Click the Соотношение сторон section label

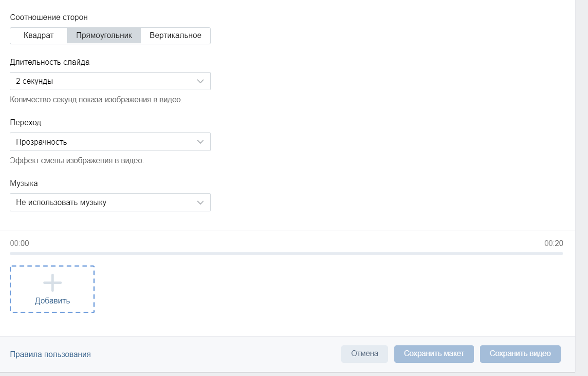(x=49, y=17)
